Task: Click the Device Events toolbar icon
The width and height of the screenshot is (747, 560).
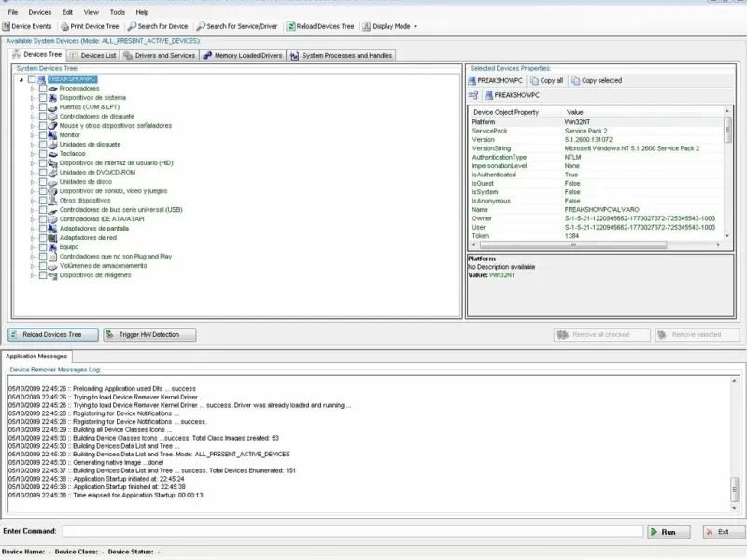Action: pyautogui.click(x=7, y=26)
